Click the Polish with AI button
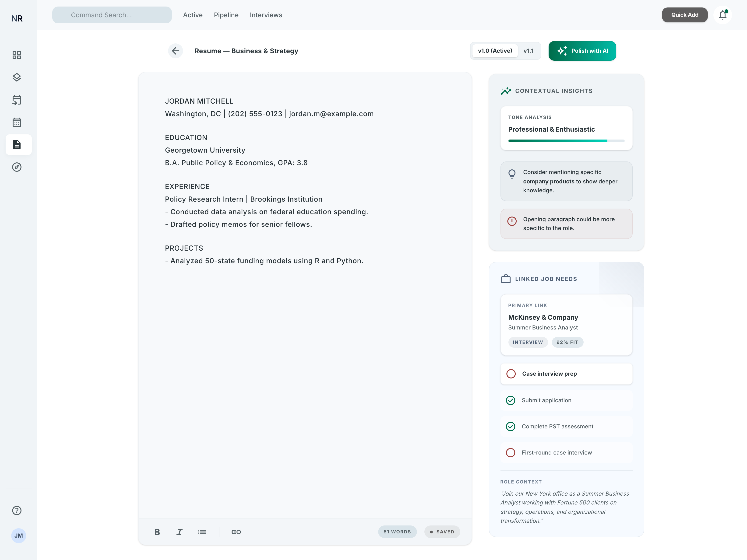This screenshot has width=747, height=560. pyautogui.click(x=582, y=51)
